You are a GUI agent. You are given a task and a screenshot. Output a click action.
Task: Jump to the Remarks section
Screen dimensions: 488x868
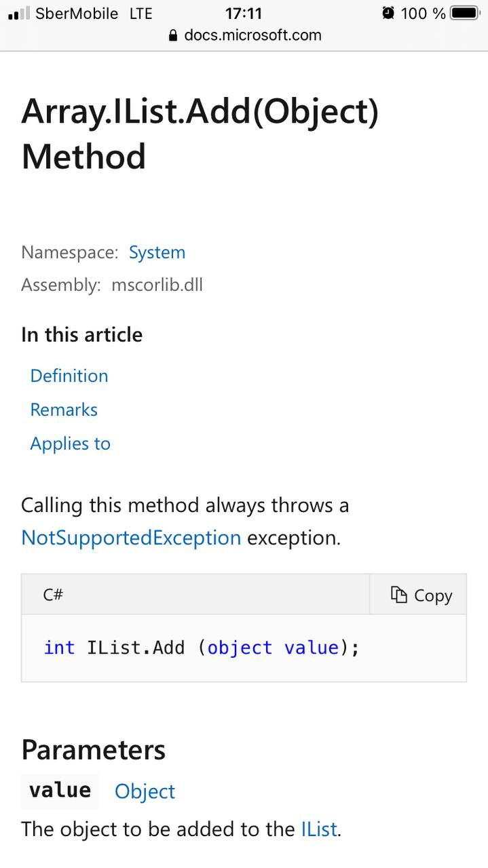click(x=64, y=410)
